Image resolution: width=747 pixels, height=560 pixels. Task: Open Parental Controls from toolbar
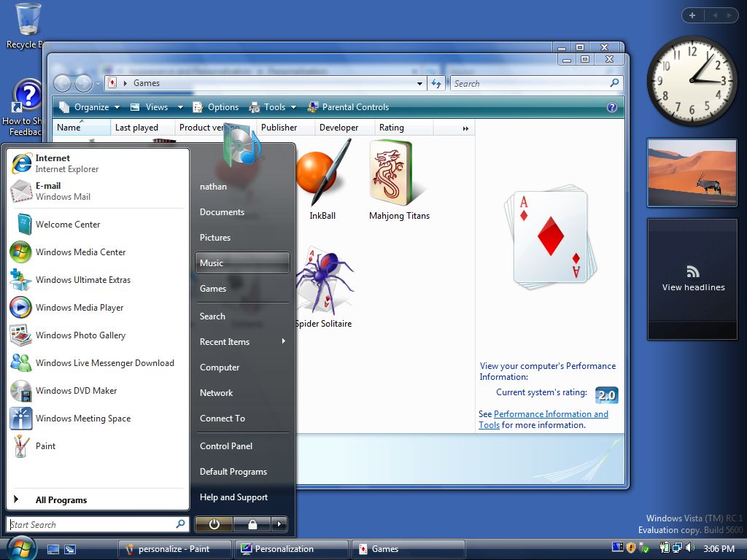(x=348, y=107)
